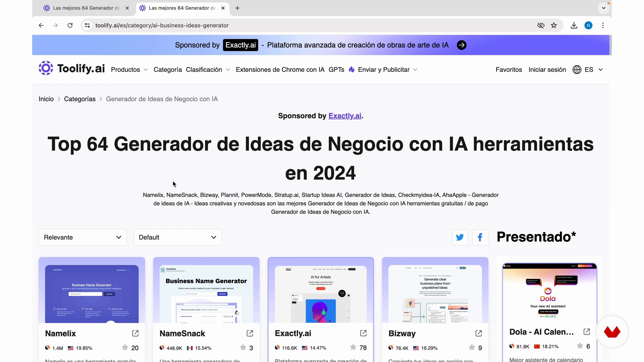Click the globe language icon
Image resolution: width=644 pixels, height=362 pixels.
[577, 69]
